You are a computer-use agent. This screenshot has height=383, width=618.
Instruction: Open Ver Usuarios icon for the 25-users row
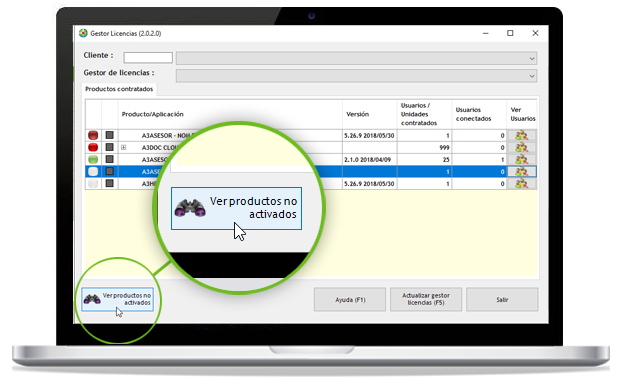coord(521,160)
